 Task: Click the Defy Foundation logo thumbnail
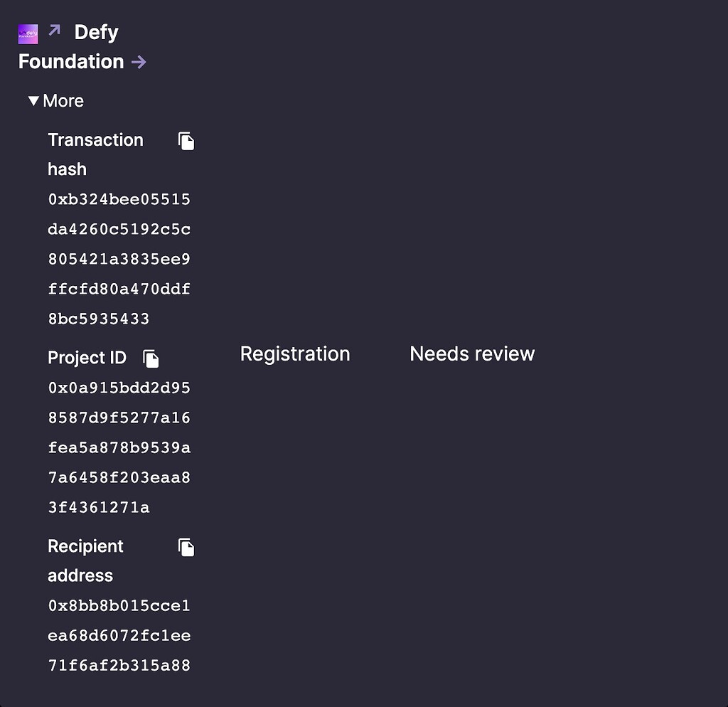[28, 33]
